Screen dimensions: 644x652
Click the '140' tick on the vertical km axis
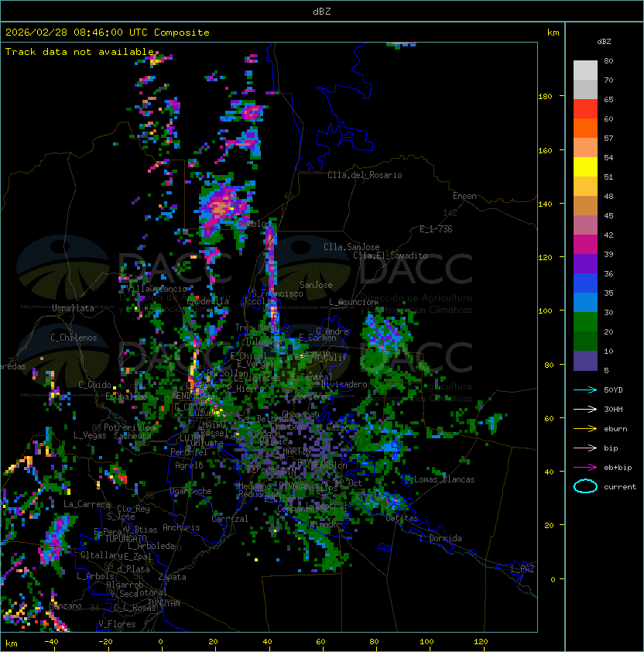545,204
